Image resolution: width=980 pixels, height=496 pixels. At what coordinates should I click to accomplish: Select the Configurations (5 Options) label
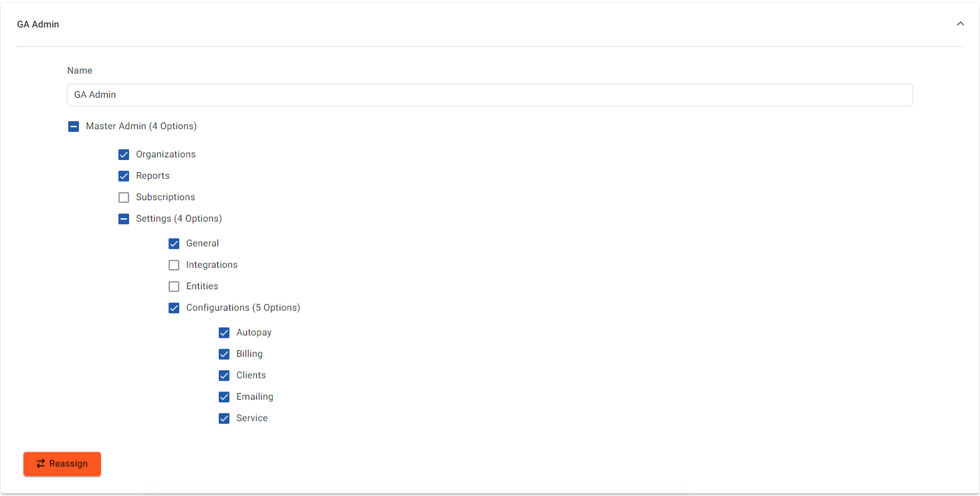click(x=243, y=308)
